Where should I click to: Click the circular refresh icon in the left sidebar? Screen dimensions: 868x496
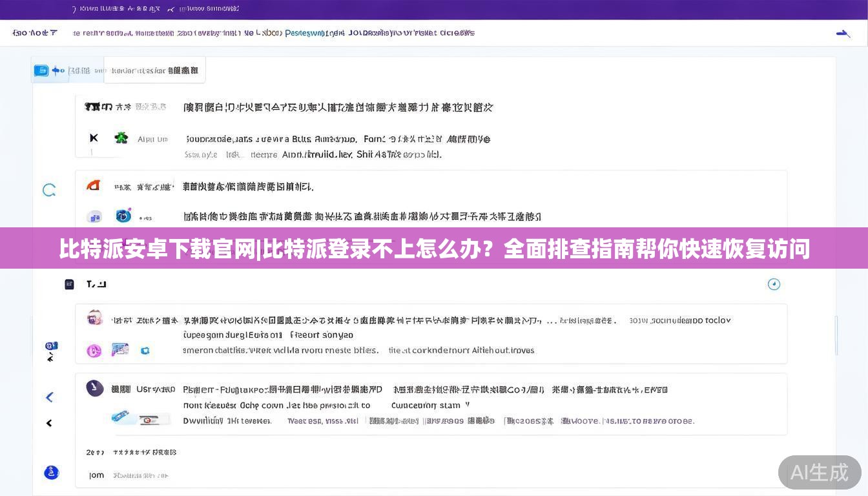coord(50,189)
